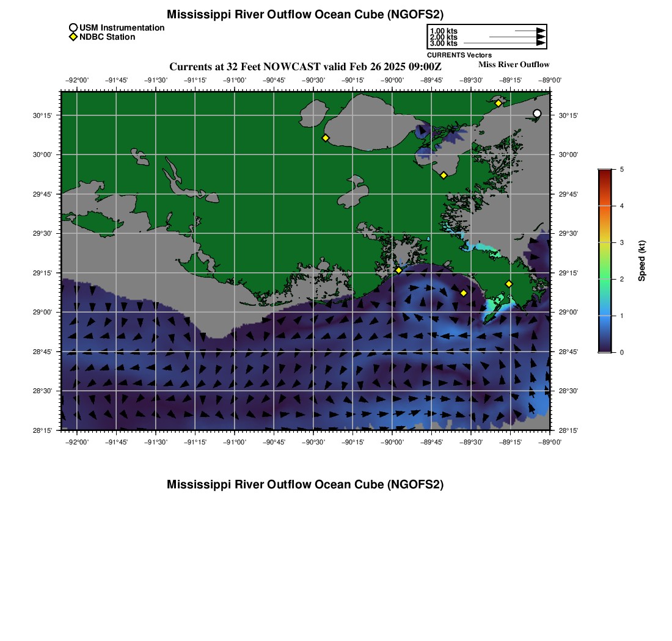Screen dimensions: 672x641
Task: Select the white USM instrument marker on the map
Action: (537, 114)
